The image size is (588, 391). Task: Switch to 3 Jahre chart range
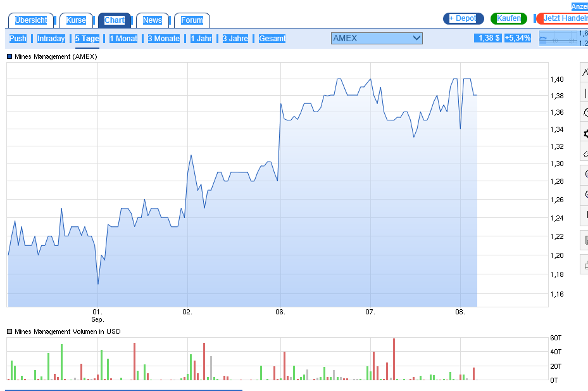click(235, 38)
